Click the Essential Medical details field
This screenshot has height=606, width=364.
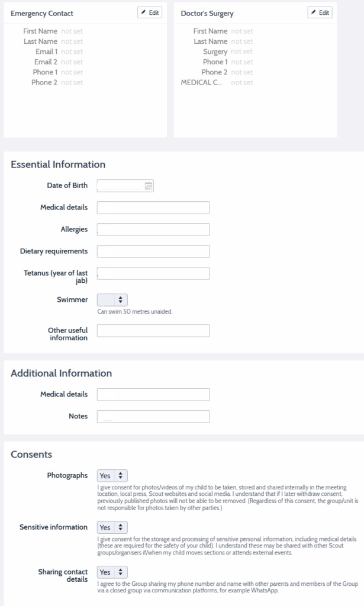point(153,207)
